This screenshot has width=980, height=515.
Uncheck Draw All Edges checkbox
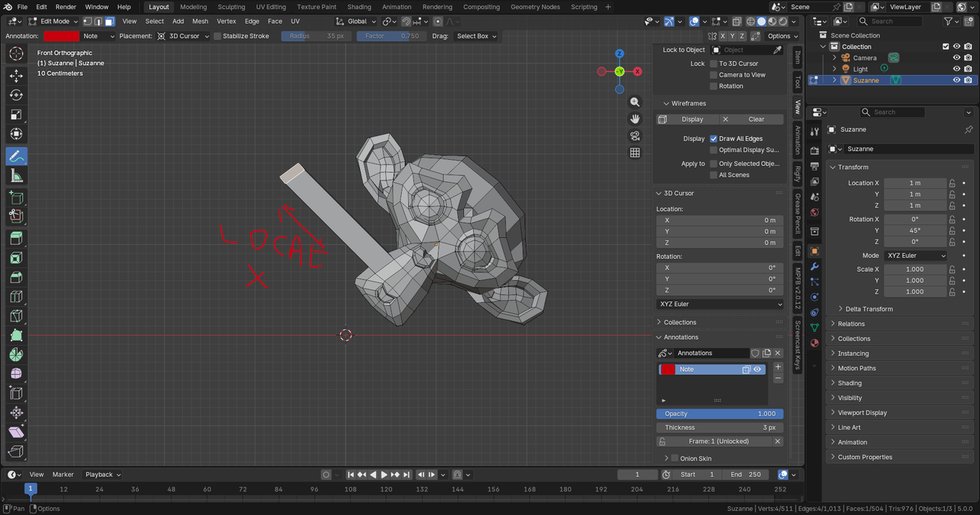(x=714, y=139)
